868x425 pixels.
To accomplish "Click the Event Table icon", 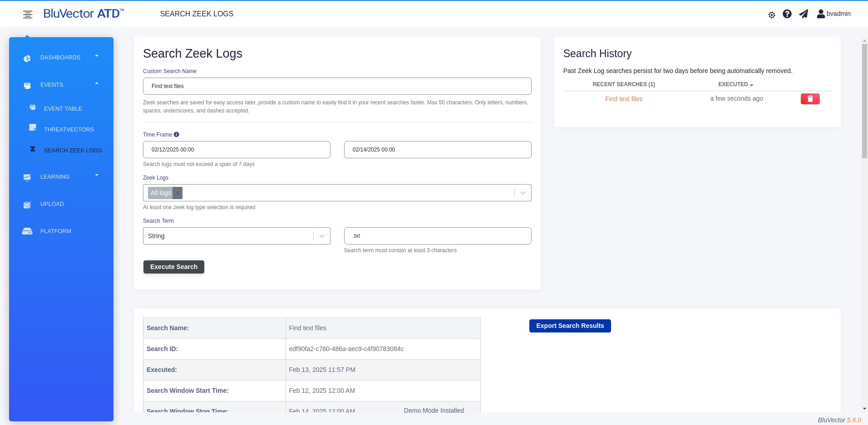I will [x=33, y=107].
